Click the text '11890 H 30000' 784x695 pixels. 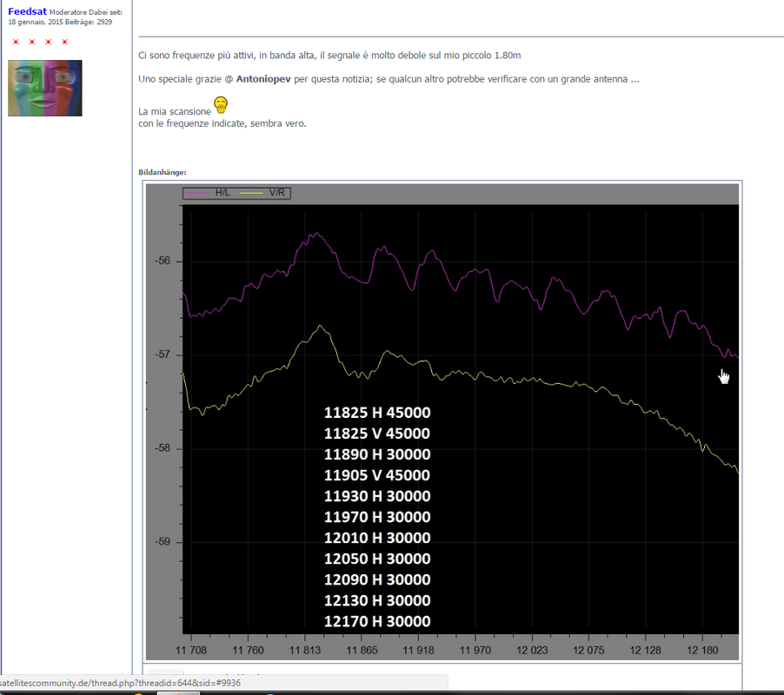pyautogui.click(x=377, y=454)
